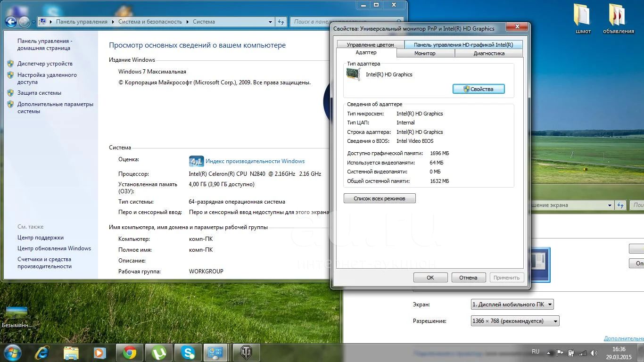This screenshot has width=644, height=362.
Task: Open Настройка удаленного доступа link
Action: tap(47, 78)
